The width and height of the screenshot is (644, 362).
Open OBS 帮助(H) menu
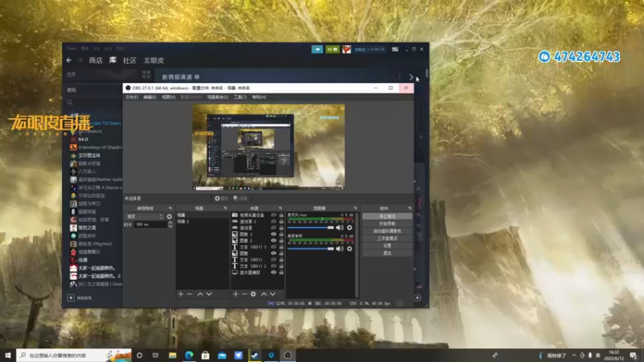pyautogui.click(x=259, y=97)
